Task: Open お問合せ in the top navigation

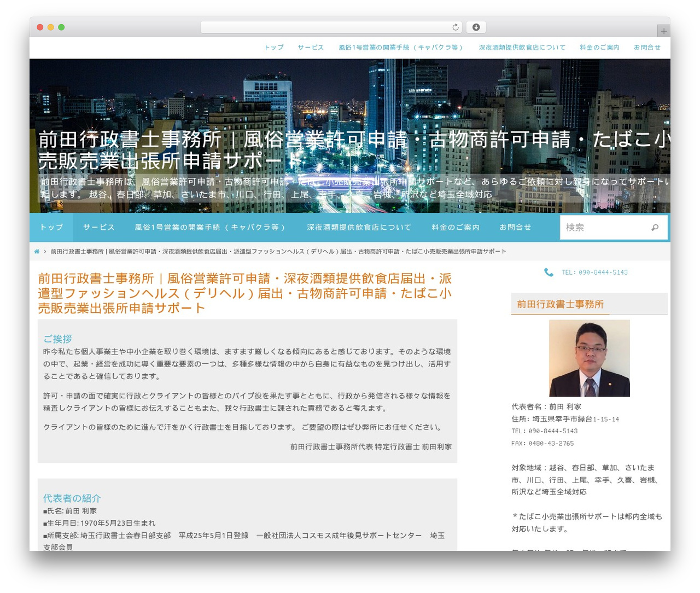Action: pos(647,48)
